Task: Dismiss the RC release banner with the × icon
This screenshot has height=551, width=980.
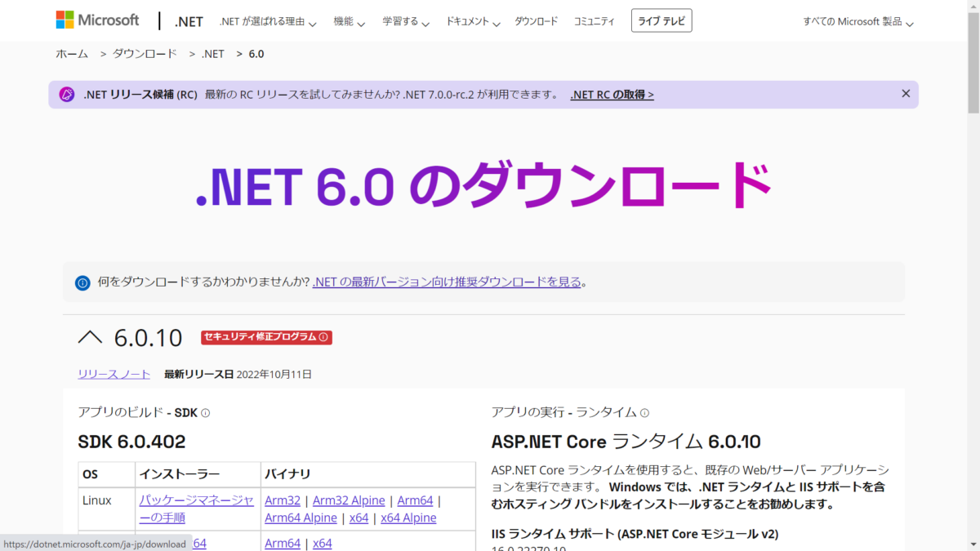Action: coord(906,93)
